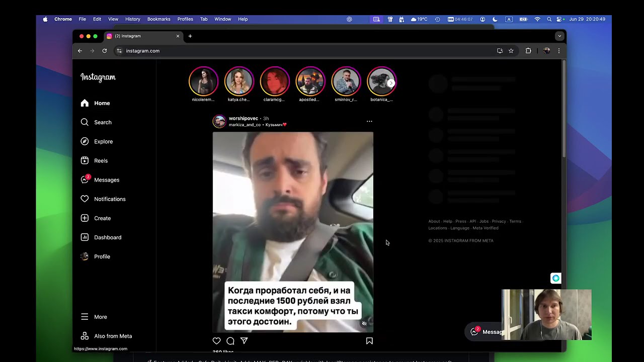View the katya.che story

click(x=239, y=81)
